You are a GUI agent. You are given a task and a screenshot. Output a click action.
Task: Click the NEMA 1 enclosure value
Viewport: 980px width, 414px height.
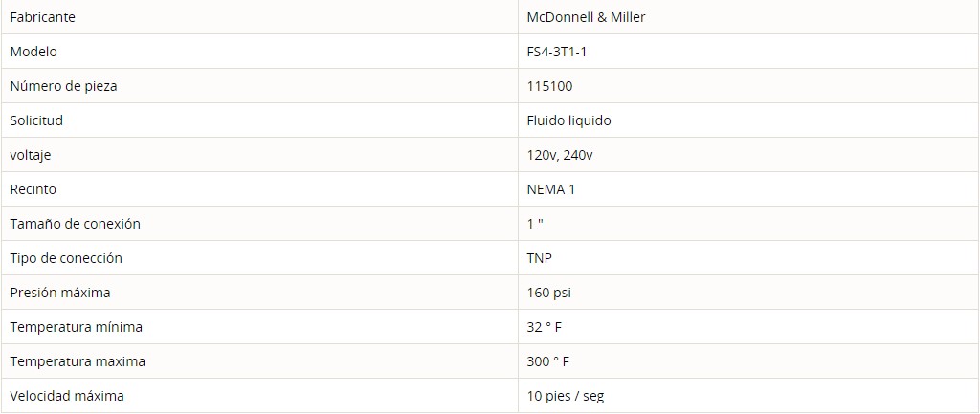coord(550,189)
